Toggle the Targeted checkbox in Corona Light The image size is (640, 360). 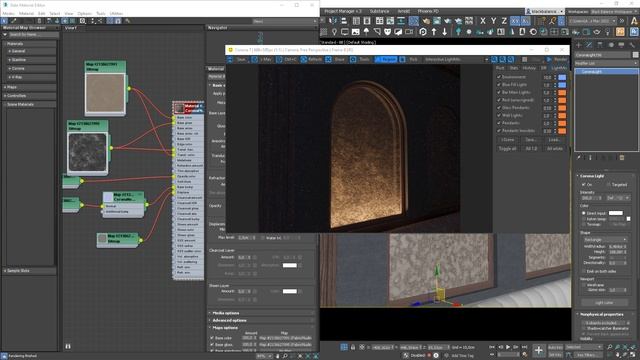tap(608, 184)
